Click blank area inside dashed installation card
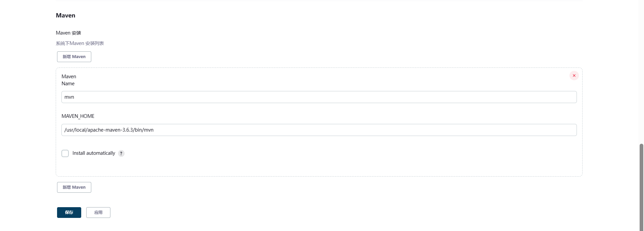The width and height of the screenshot is (644, 231). tap(319, 166)
